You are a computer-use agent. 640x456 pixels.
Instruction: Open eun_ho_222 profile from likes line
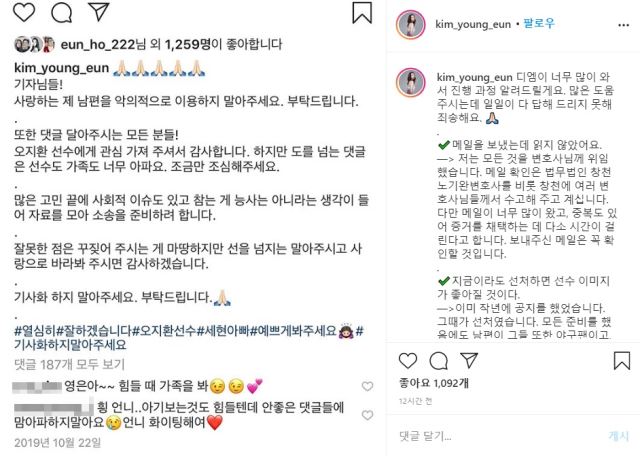[98, 44]
